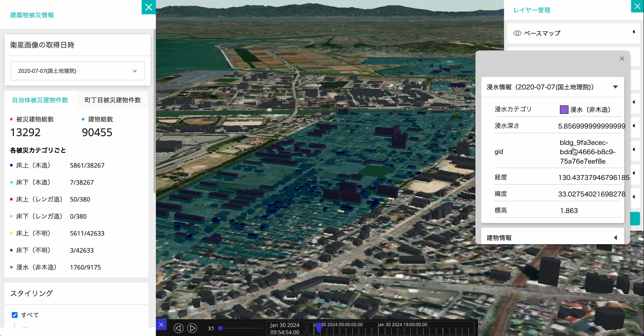
Task: Close the timeline bar with X button
Action: pyautogui.click(x=161, y=324)
